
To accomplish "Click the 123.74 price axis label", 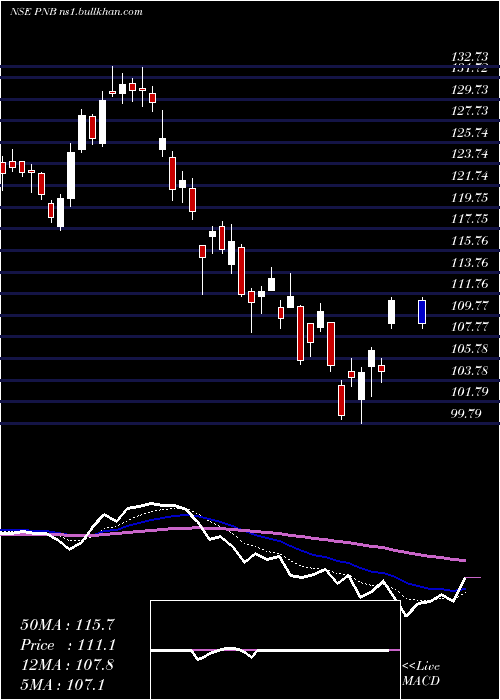I will [470, 154].
